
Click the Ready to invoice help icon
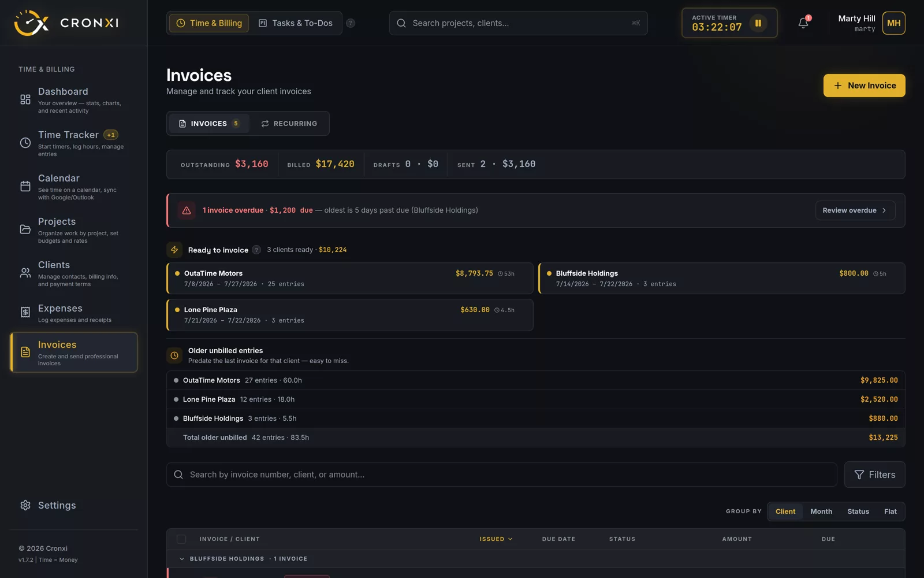(x=256, y=250)
